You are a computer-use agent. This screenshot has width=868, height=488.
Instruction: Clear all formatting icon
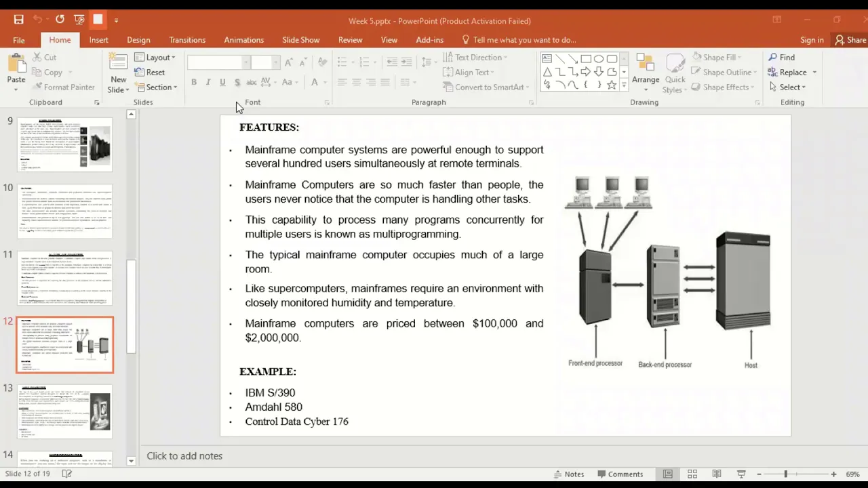(323, 62)
